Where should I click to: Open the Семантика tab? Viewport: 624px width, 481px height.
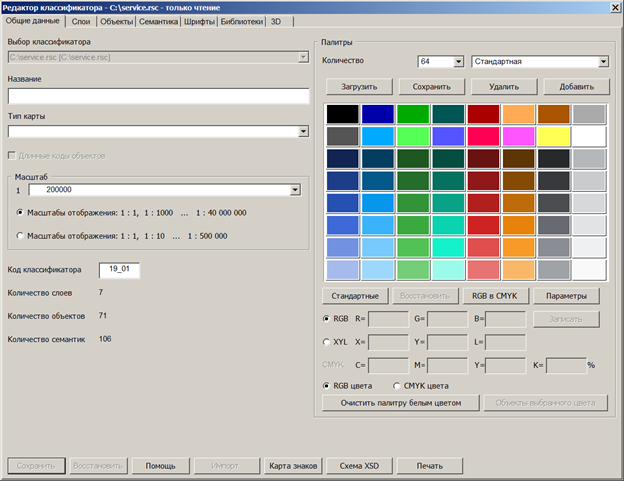click(158, 20)
